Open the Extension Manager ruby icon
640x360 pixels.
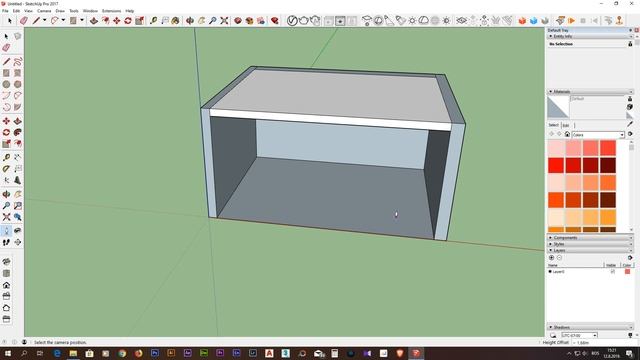click(x=275, y=20)
